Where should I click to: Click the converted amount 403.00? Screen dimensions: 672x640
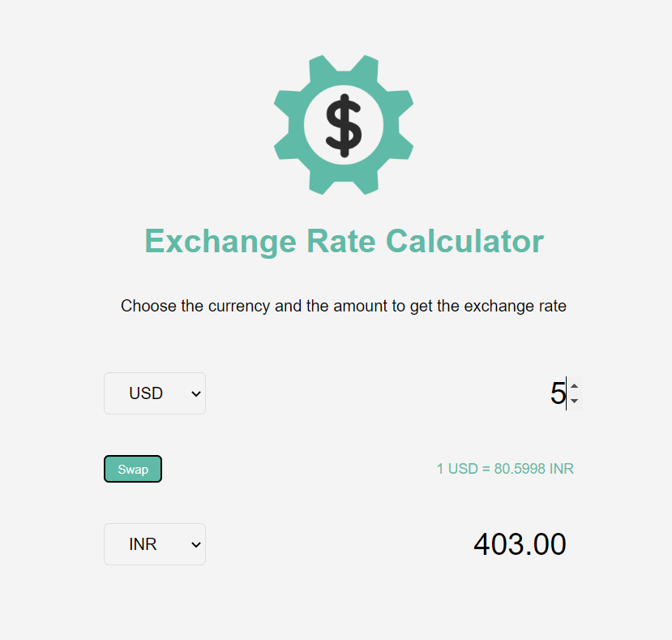tap(520, 543)
